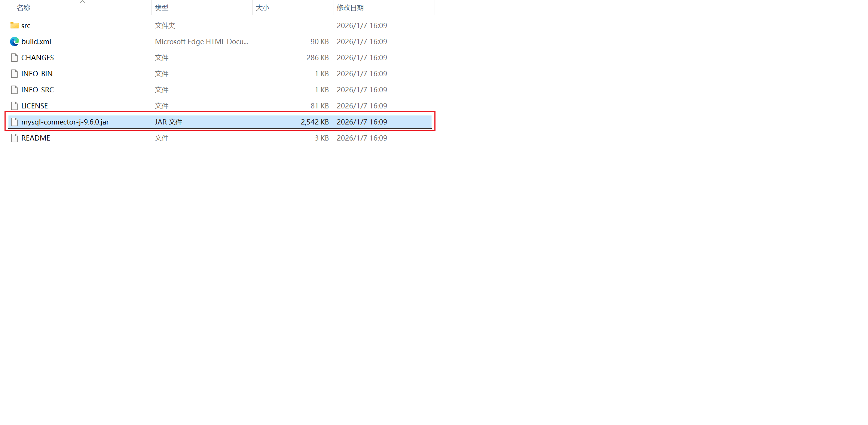
Task: Click the src folder icon
Action: [x=14, y=25]
